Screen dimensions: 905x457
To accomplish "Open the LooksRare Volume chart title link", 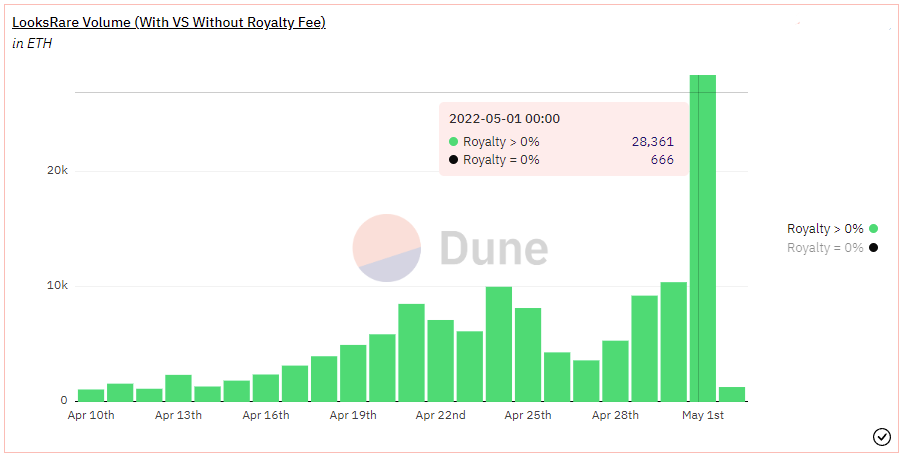I will (169, 23).
